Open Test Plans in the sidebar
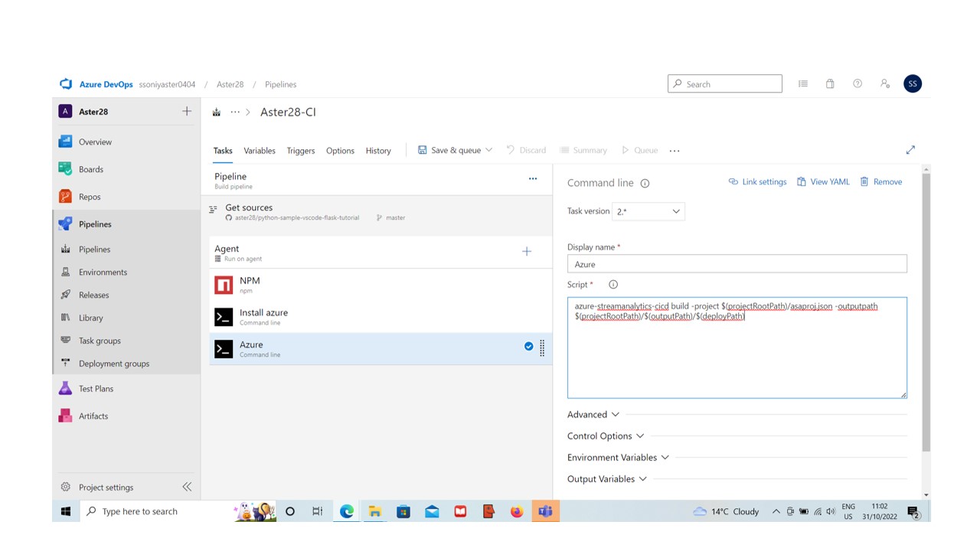 tap(96, 389)
